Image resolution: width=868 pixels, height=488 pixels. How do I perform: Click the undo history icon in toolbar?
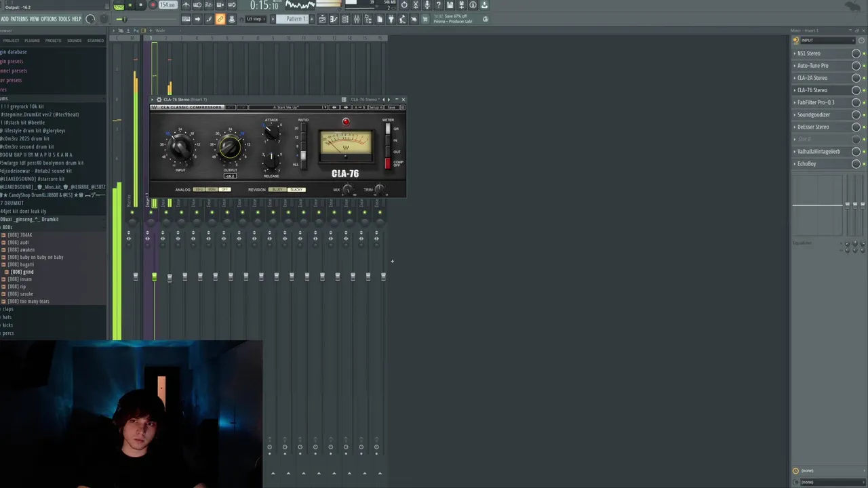[404, 5]
